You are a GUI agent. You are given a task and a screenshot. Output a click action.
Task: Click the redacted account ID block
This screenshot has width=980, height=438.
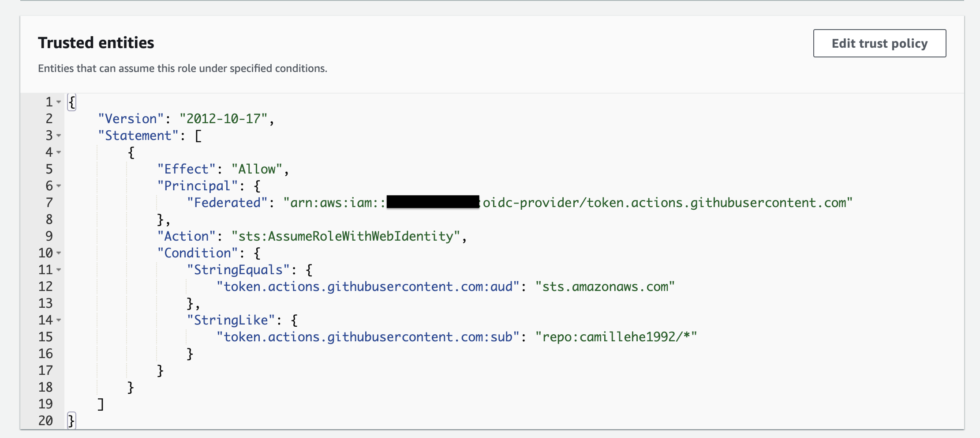433,202
